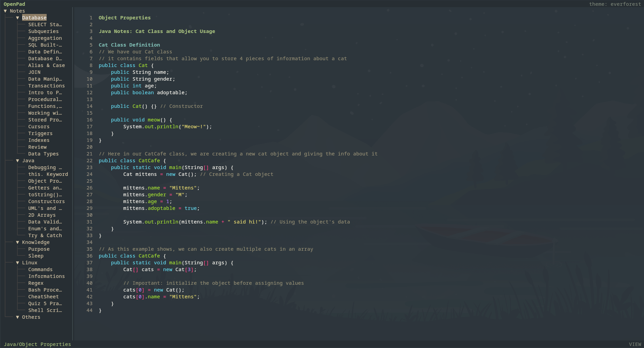This screenshot has height=348, width=644.
Task: Open the Commands note
Action: coord(40,269)
